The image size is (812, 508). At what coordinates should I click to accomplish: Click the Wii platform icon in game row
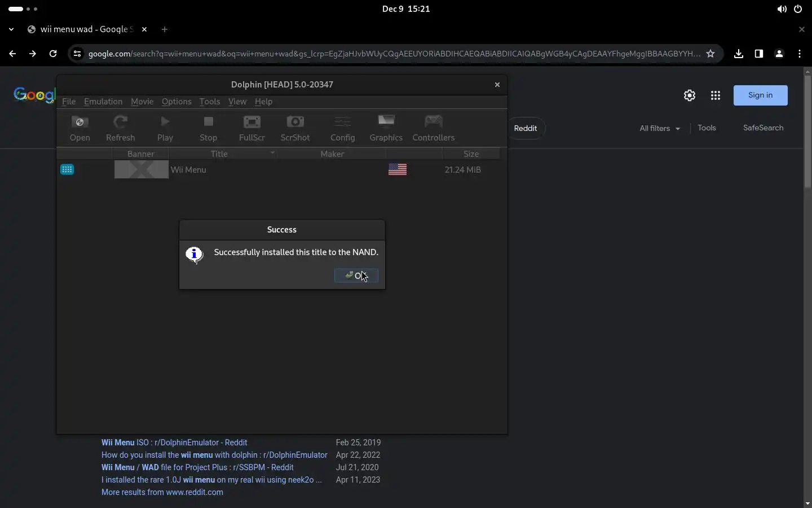67,169
